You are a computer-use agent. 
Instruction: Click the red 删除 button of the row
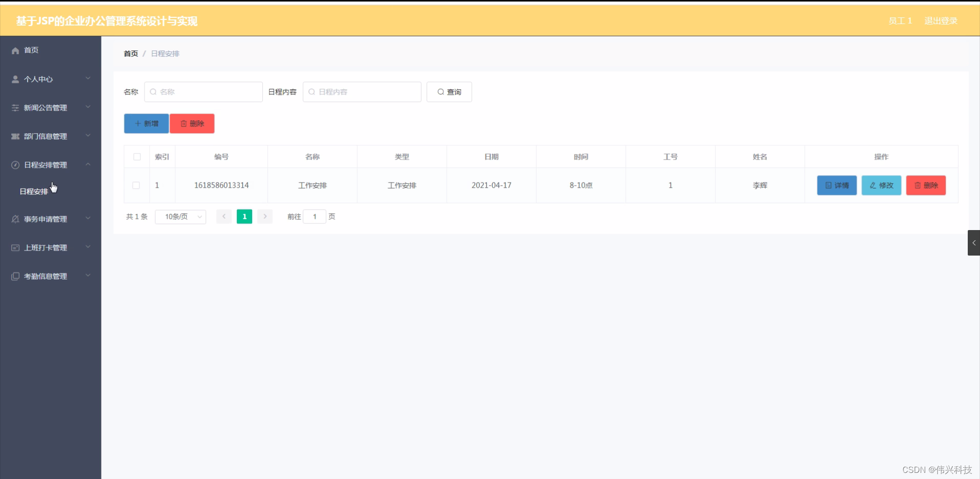[x=925, y=185]
